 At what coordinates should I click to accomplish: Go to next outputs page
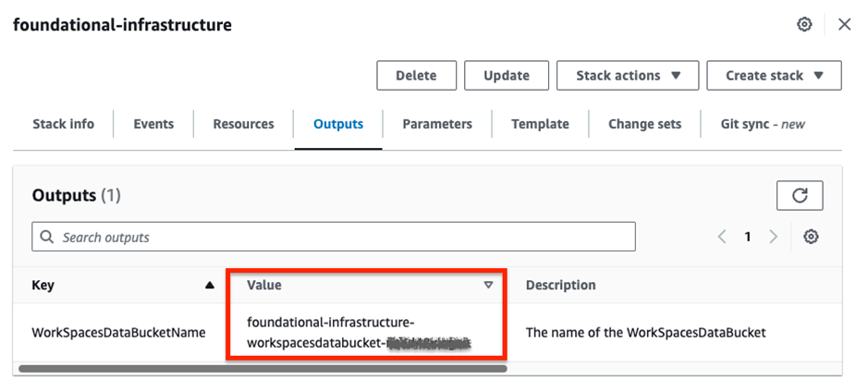774,237
